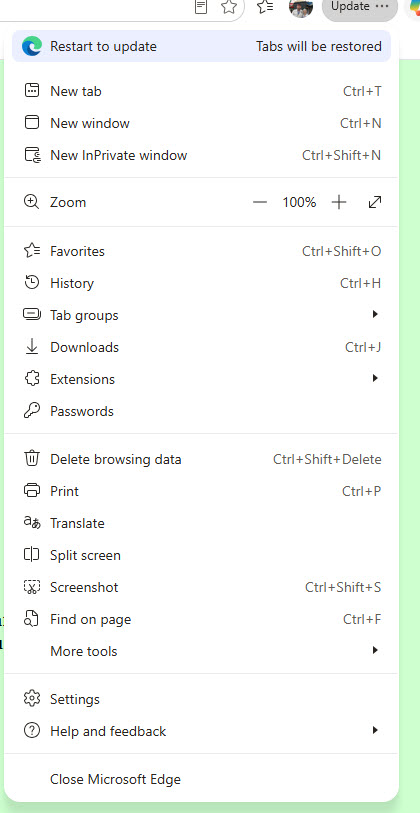
Task: Enter full screen via zoom arrow icon
Action: pos(375,202)
